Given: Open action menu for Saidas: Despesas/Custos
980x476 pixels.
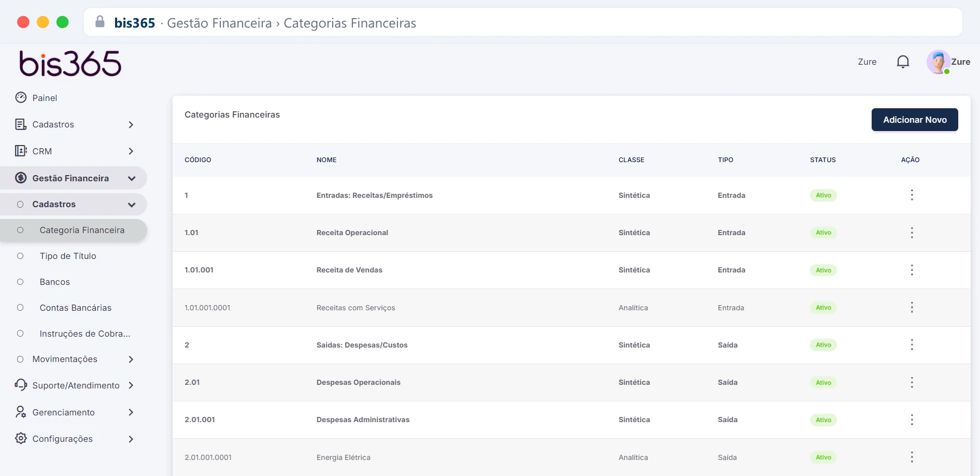Looking at the screenshot, I should 912,345.
